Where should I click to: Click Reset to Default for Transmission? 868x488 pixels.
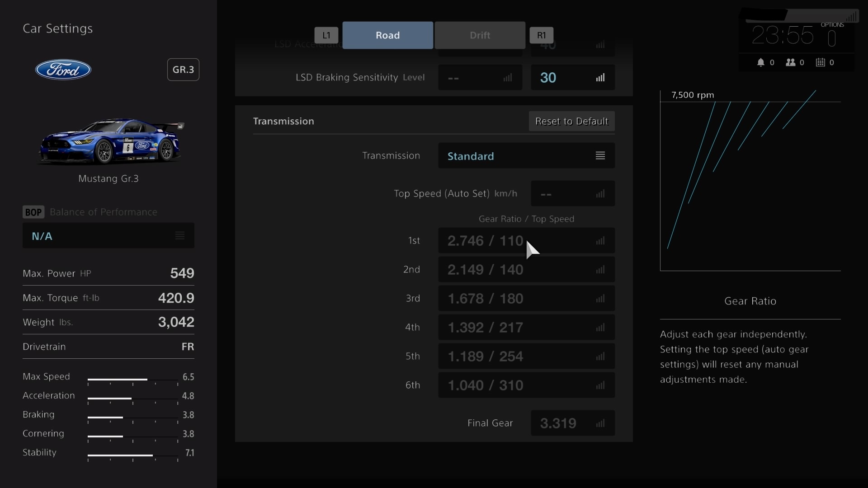pos(571,121)
